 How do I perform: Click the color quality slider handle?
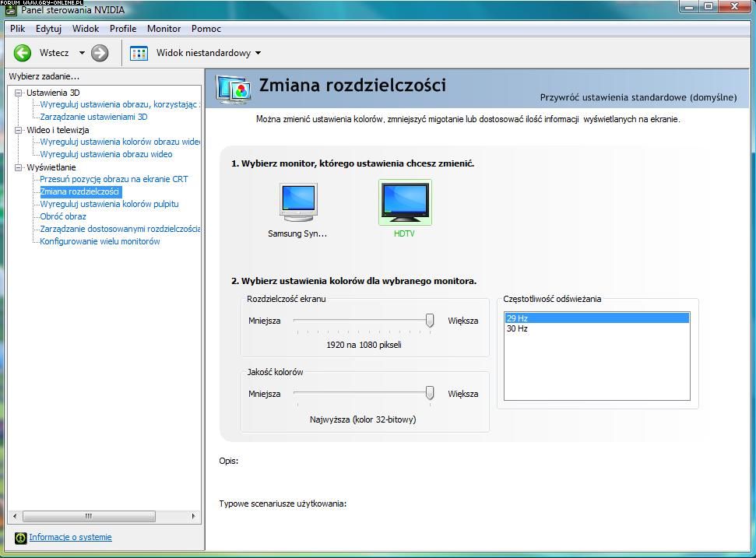(x=430, y=393)
